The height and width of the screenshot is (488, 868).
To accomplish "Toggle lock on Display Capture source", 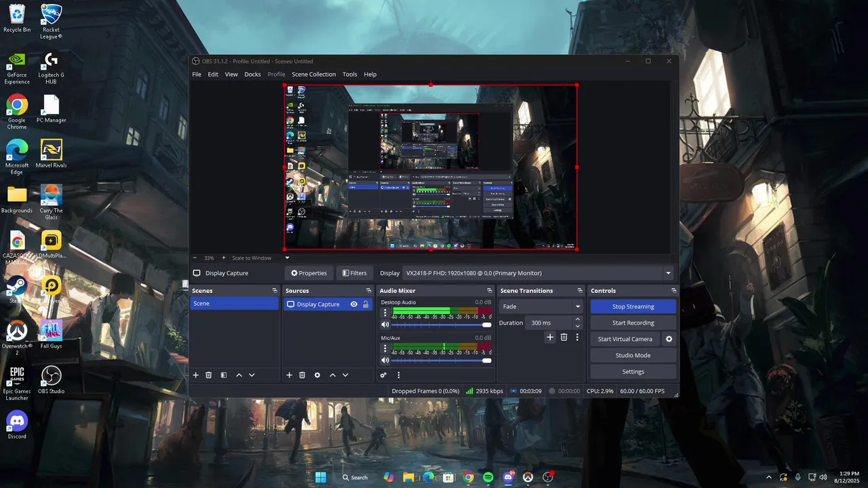I will point(366,304).
